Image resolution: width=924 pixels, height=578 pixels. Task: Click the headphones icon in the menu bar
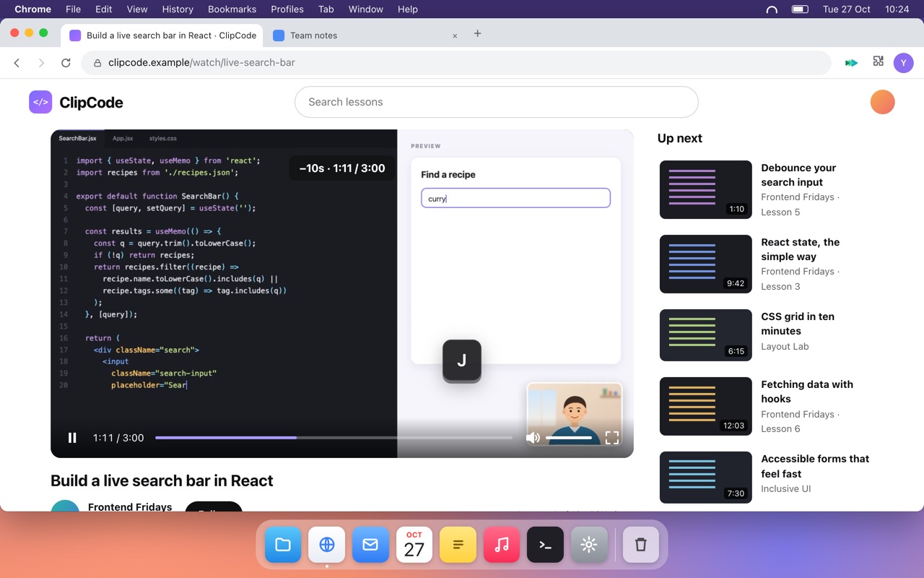(x=772, y=9)
